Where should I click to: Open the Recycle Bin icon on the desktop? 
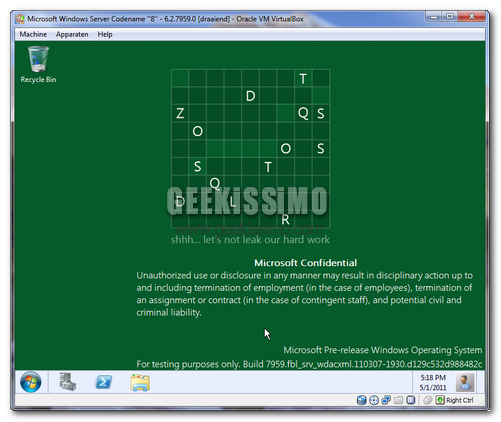pos(38,65)
